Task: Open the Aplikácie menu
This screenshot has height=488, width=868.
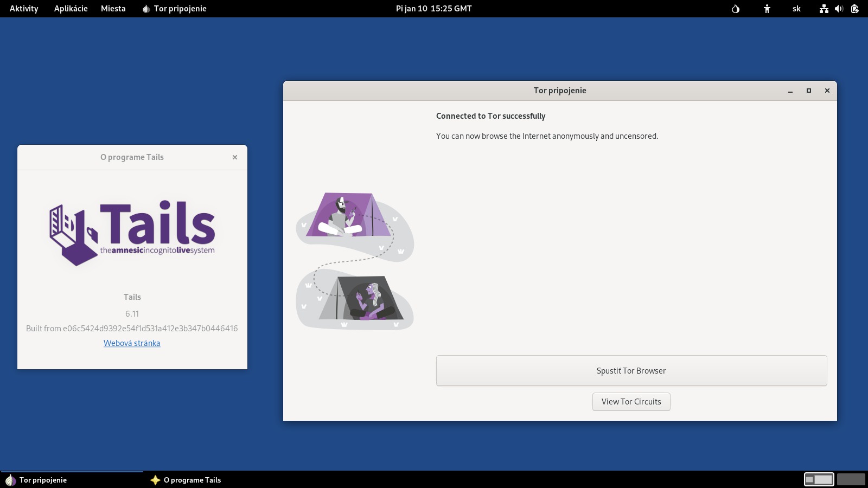Action: (x=71, y=9)
